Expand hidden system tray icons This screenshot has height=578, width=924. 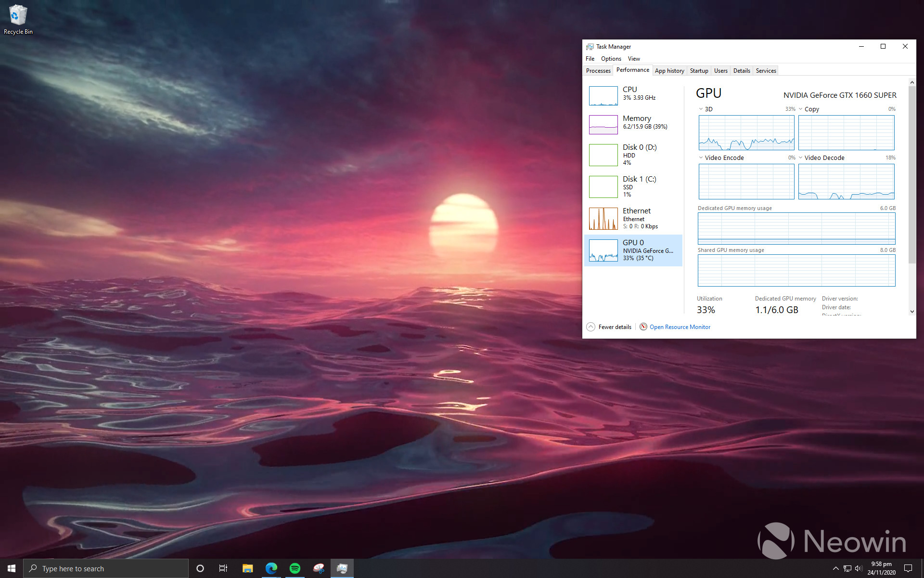pyautogui.click(x=836, y=568)
